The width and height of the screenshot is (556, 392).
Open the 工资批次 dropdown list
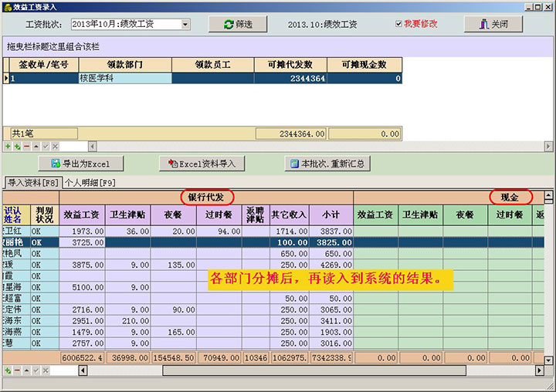click(x=185, y=24)
